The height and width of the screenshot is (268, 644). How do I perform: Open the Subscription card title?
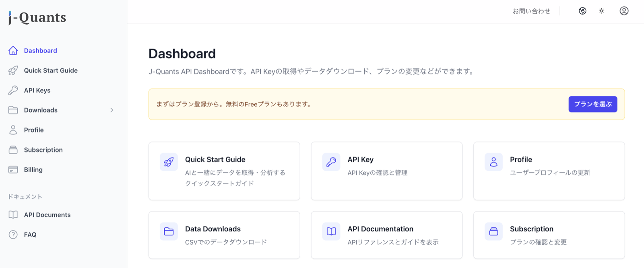coord(531,229)
